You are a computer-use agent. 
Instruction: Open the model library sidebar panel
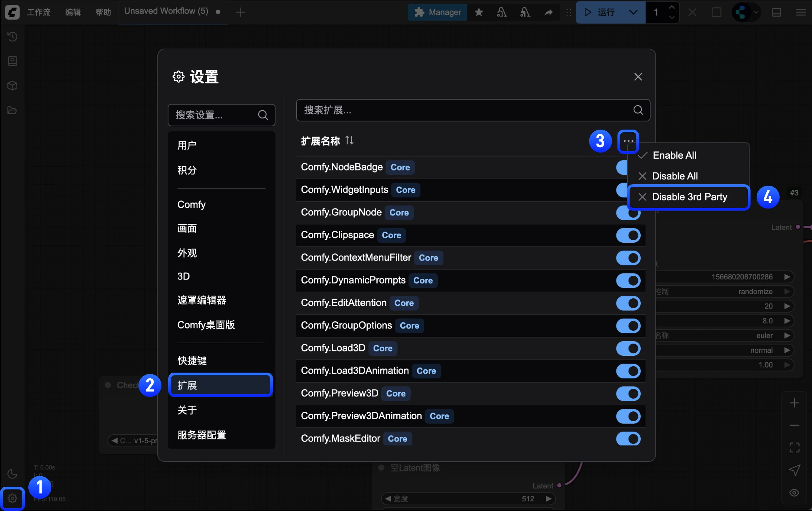click(x=12, y=85)
